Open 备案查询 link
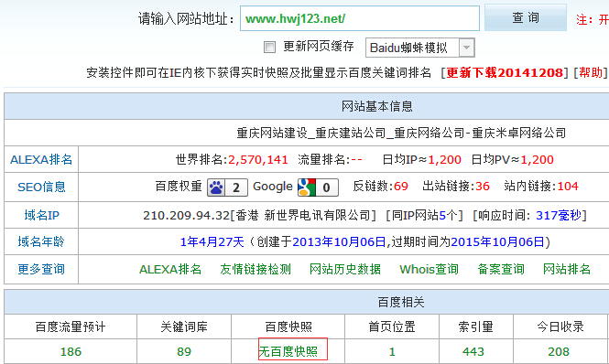This screenshot has height=364, width=609. click(501, 269)
